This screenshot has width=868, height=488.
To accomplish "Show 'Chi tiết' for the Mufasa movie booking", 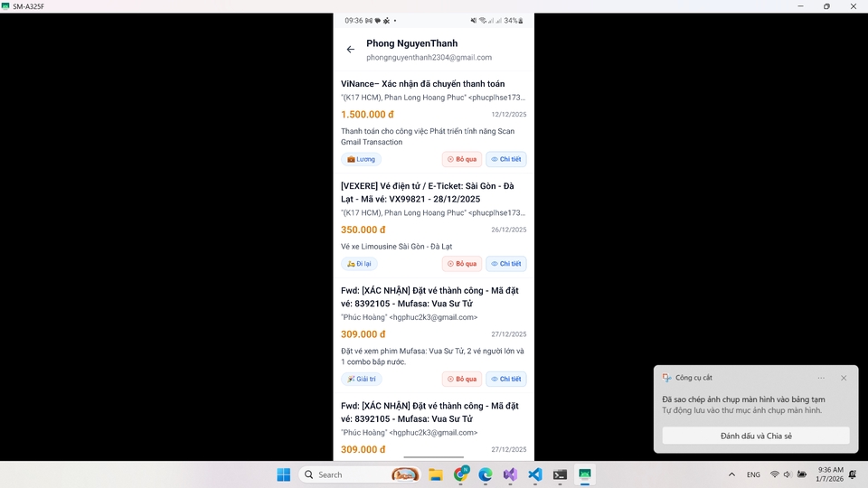I will click(x=505, y=380).
